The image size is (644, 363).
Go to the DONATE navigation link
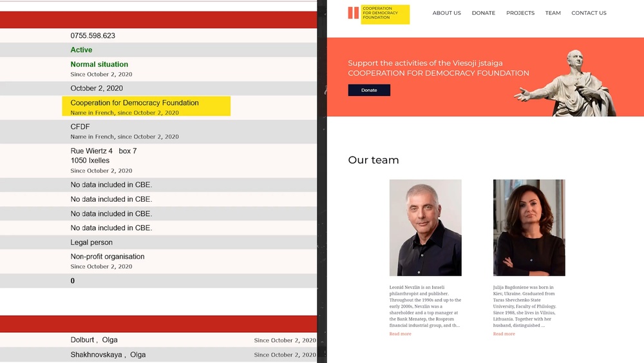483,13
